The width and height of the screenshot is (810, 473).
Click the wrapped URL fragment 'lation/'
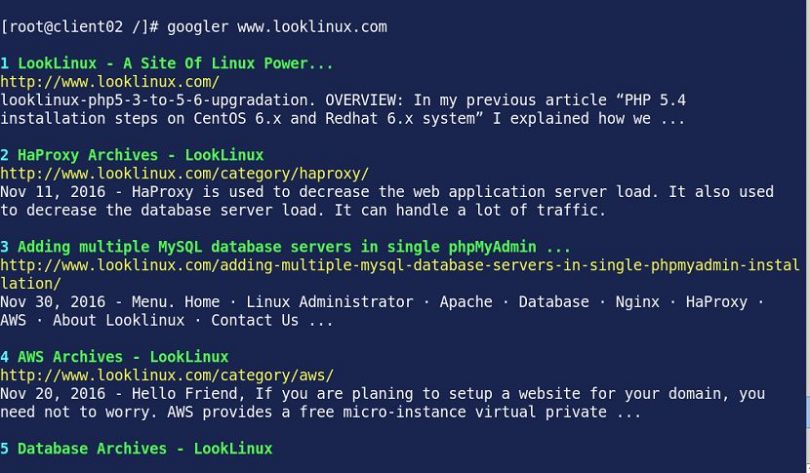pyautogui.click(x=31, y=283)
